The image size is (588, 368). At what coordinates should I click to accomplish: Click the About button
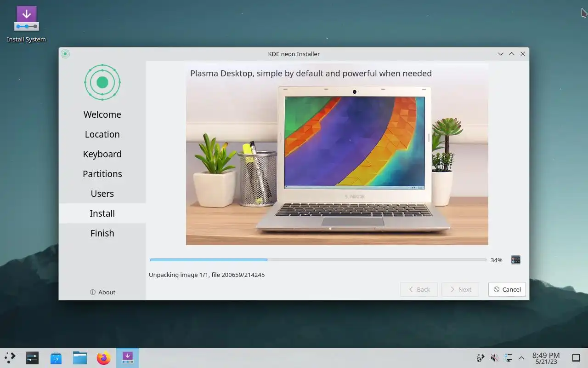(x=102, y=292)
